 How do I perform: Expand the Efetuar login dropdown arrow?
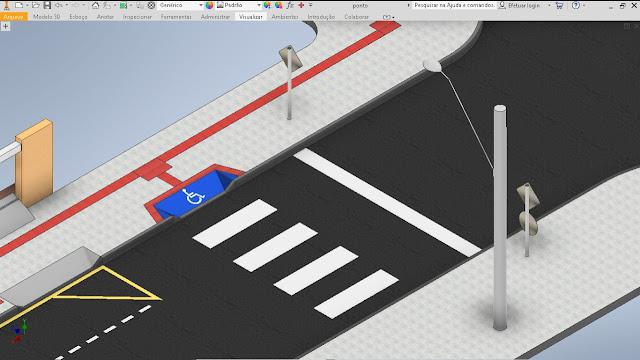(549, 5)
